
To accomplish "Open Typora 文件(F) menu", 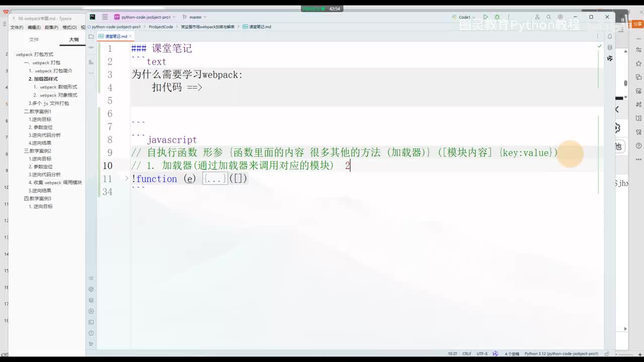I will [x=17, y=27].
